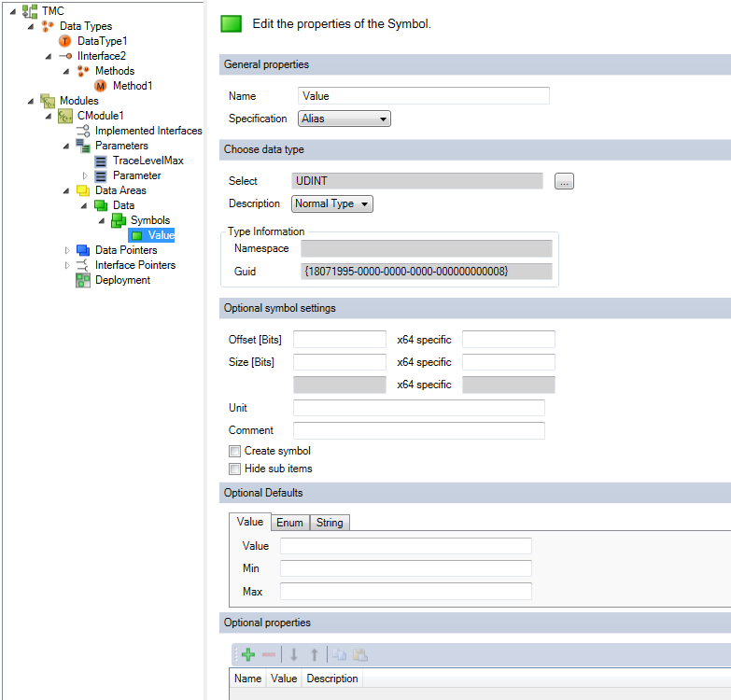Screen dimensions: 731x700
Task: Click the Name column header
Action: (x=247, y=679)
